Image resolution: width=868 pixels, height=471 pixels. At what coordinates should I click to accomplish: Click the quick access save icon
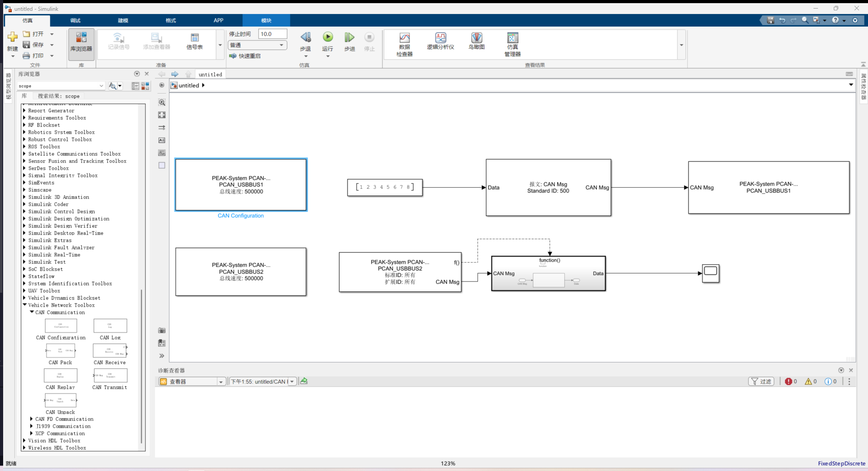[771, 20]
